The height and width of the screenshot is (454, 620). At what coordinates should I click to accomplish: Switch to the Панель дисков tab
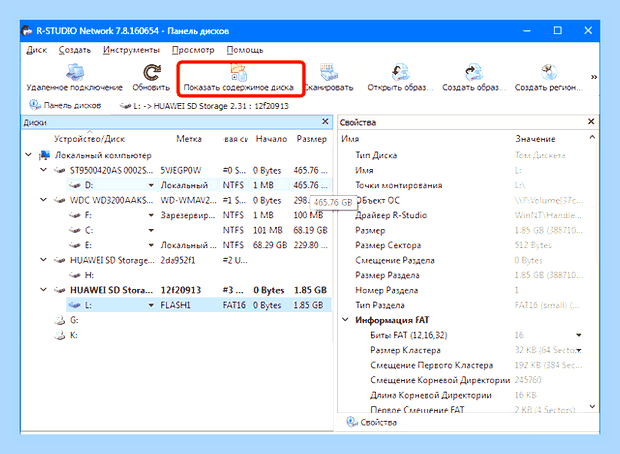65,105
